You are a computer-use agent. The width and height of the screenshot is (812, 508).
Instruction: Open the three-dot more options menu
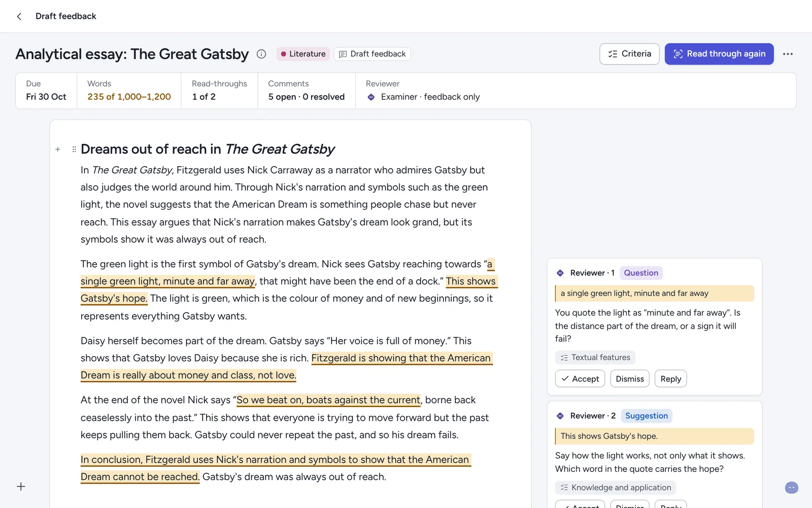788,54
